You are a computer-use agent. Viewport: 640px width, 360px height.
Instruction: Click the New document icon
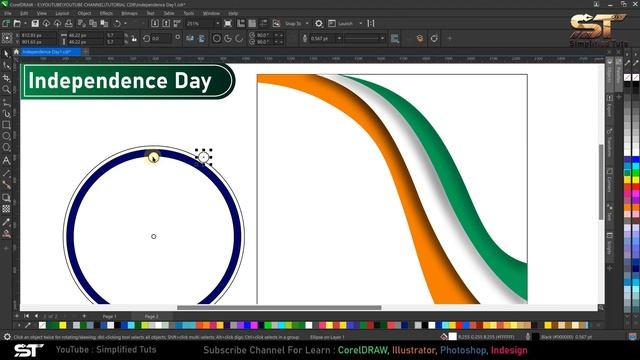(7, 24)
